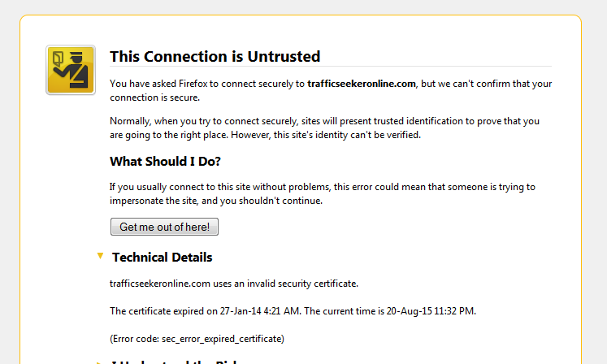
Task: Click the "Get me out of here!" button
Action: (x=164, y=227)
